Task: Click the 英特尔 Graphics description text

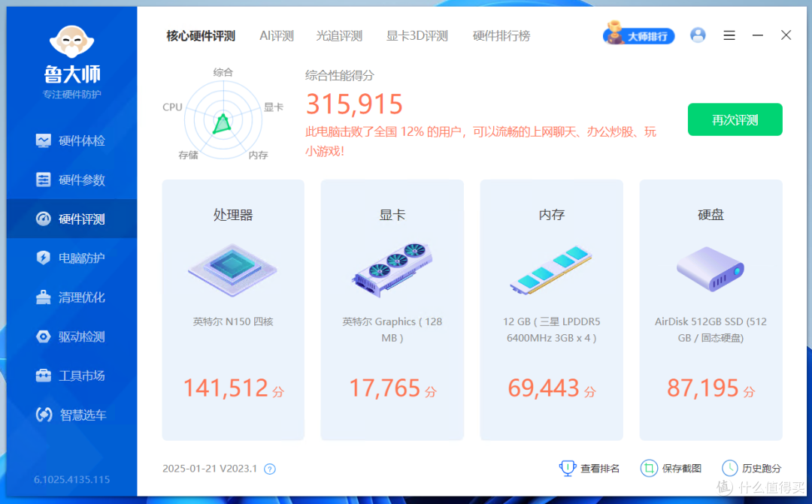Action: pos(392,330)
